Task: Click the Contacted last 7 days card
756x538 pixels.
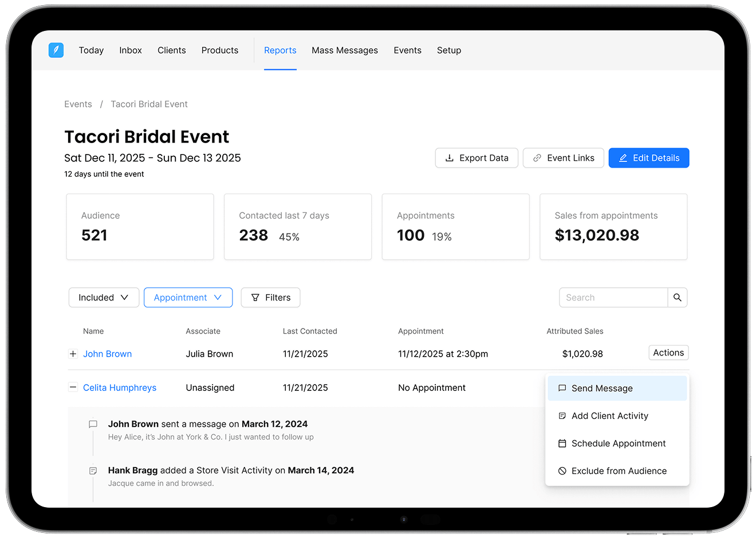Action: pos(298,227)
